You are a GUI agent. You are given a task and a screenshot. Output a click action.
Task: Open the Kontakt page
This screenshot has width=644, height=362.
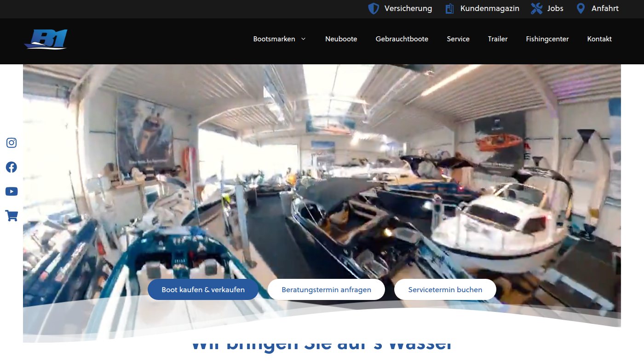click(x=599, y=39)
